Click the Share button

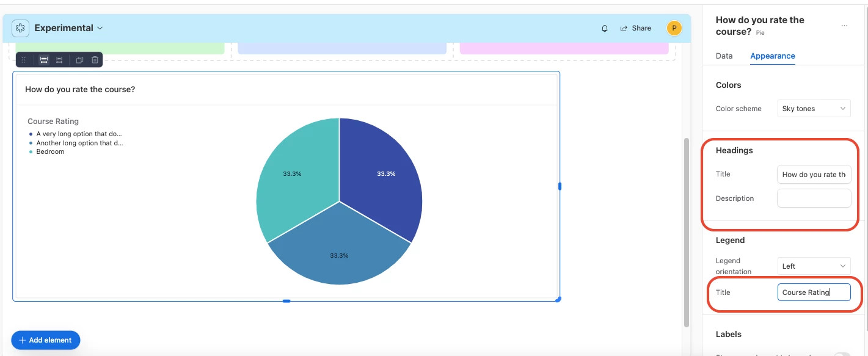click(x=635, y=28)
